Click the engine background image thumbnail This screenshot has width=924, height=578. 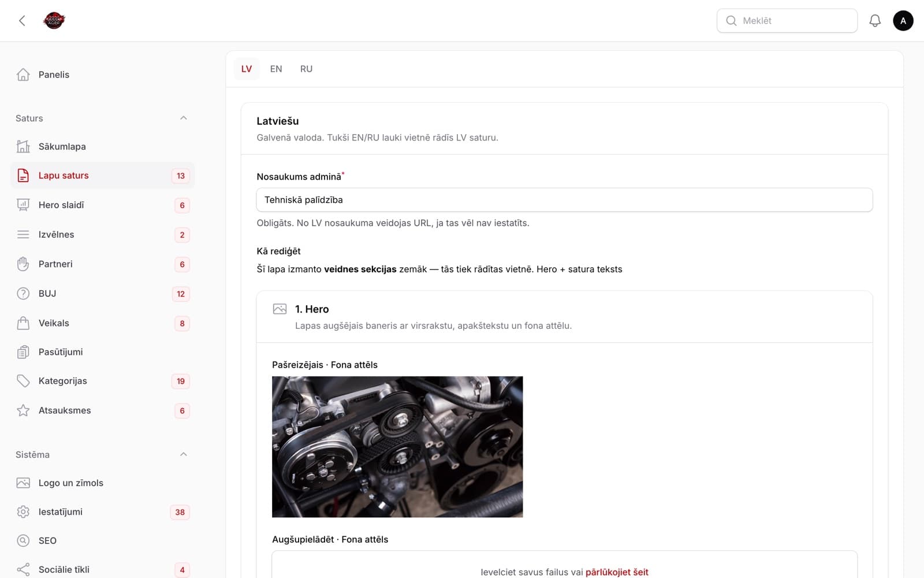click(397, 447)
